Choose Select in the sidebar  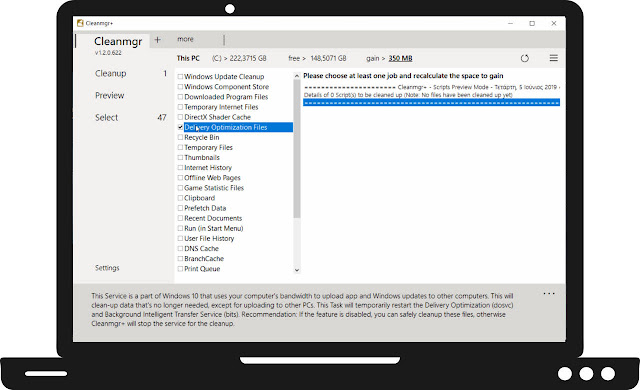click(x=107, y=117)
